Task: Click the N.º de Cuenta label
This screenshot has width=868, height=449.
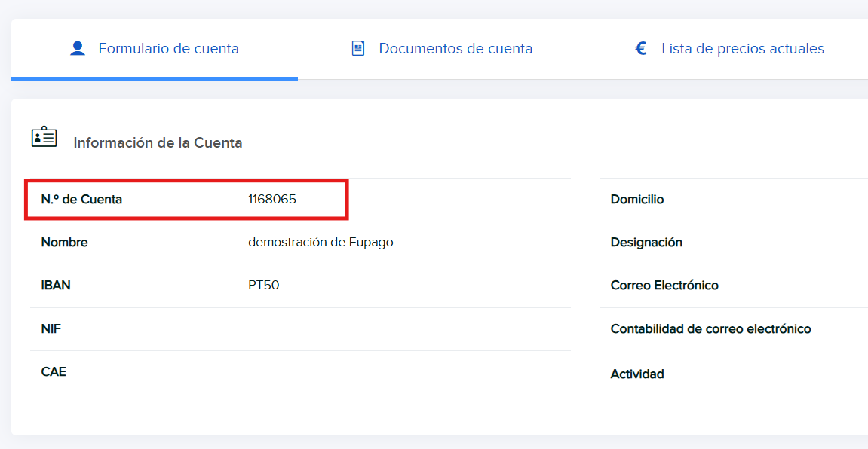Action: [x=81, y=200]
